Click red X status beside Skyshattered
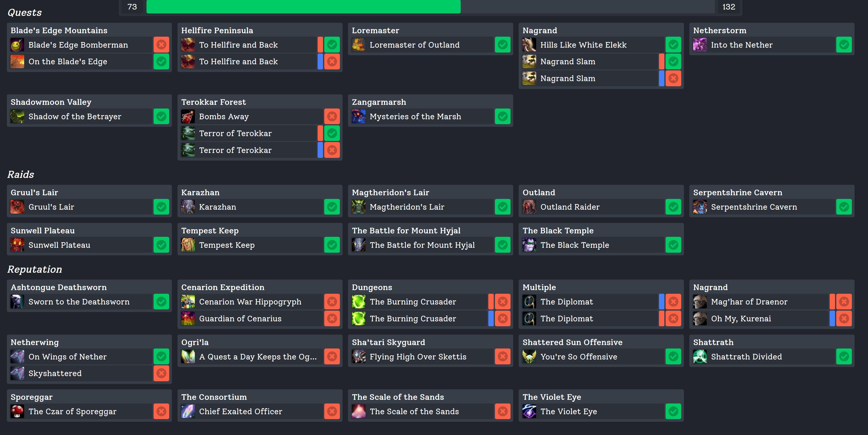 [x=161, y=373]
